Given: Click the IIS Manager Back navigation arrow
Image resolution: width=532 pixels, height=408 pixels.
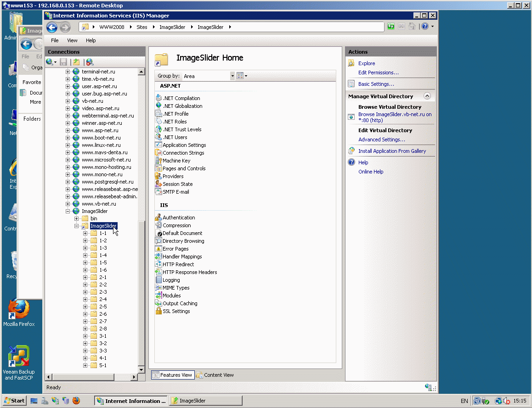Looking at the screenshot, I should (x=52, y=27).
